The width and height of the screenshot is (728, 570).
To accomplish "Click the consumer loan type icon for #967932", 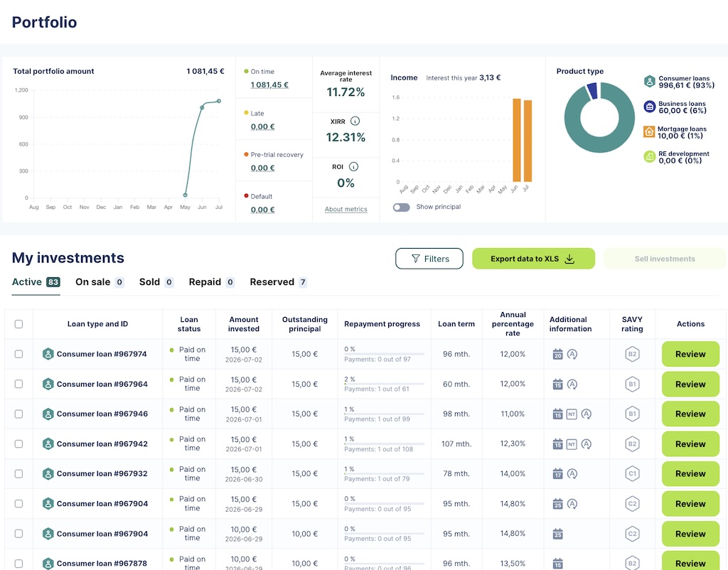I will pos(48,474).
